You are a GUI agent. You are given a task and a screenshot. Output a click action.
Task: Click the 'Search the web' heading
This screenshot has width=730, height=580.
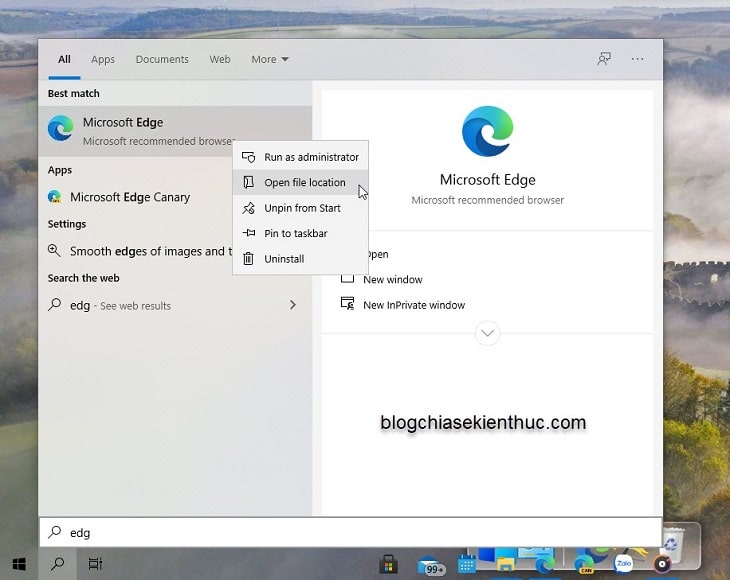[83, 278]
